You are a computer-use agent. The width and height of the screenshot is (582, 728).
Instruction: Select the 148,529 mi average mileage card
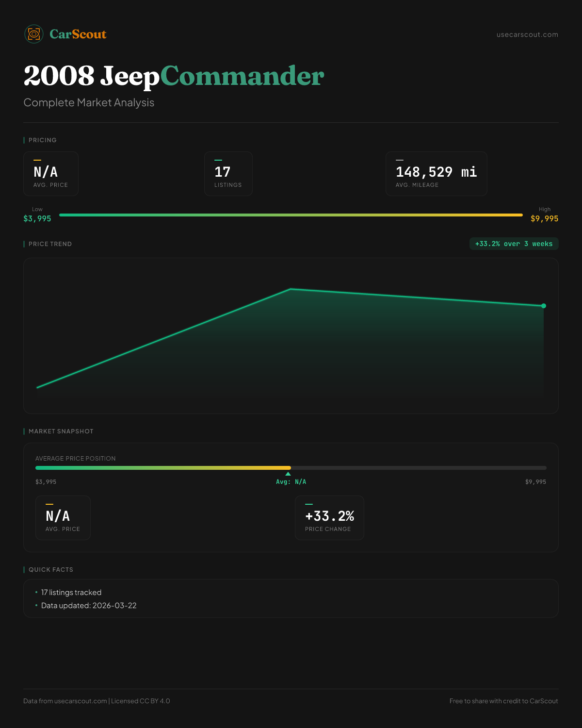coord(436,174)
